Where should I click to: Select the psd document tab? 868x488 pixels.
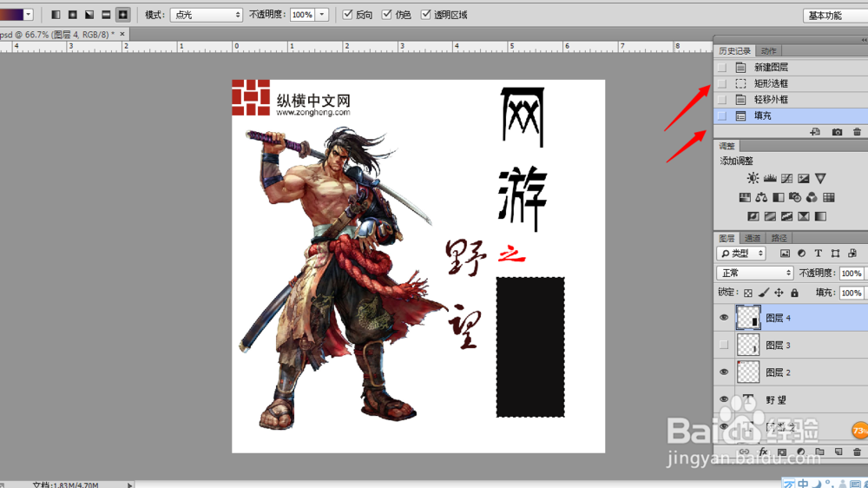[x=57, y=35]
